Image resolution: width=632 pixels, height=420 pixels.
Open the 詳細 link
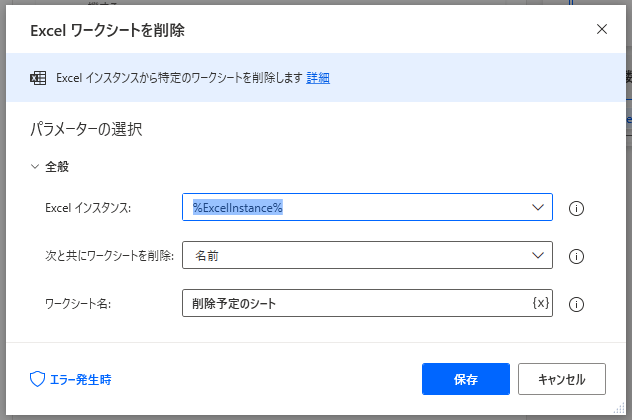318,78
